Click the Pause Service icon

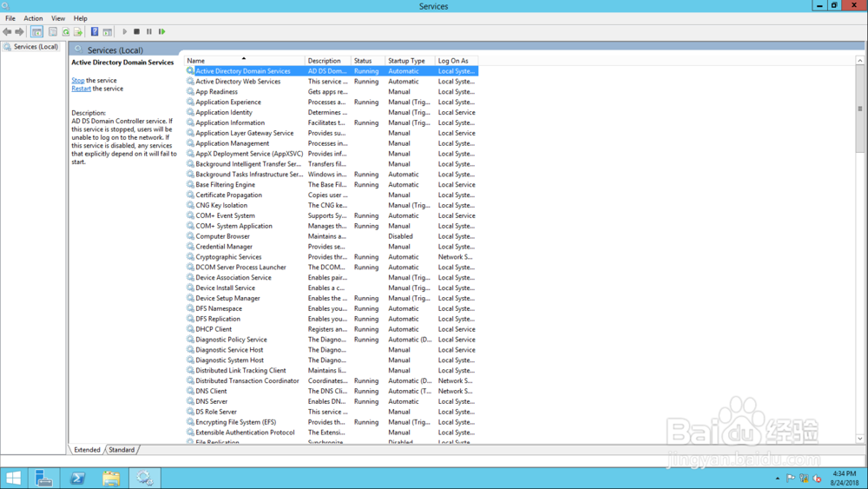[149, 31]
